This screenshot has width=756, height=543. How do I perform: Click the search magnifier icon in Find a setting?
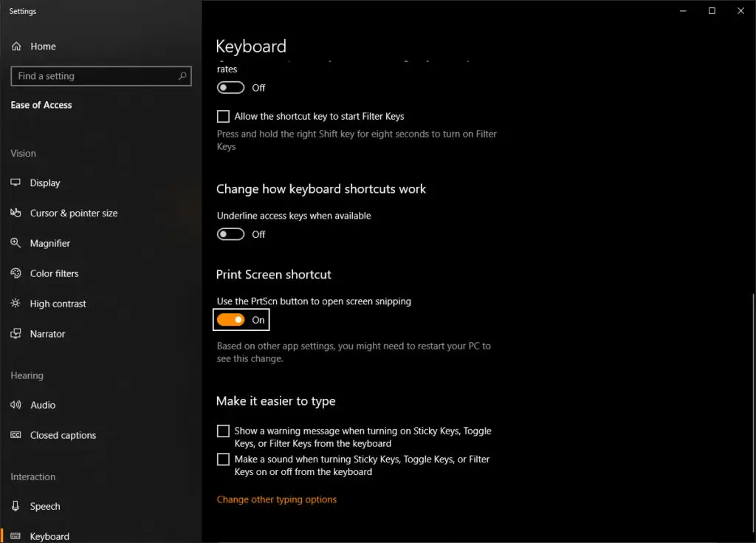[x=182, y=76]
